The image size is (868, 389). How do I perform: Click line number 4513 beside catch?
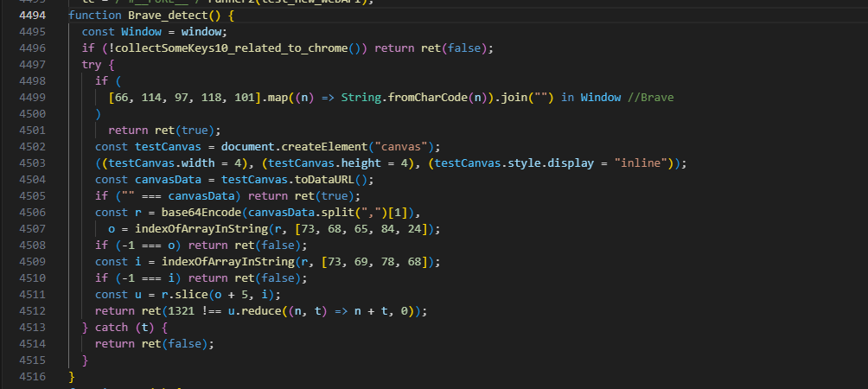[x=32, y=328]
